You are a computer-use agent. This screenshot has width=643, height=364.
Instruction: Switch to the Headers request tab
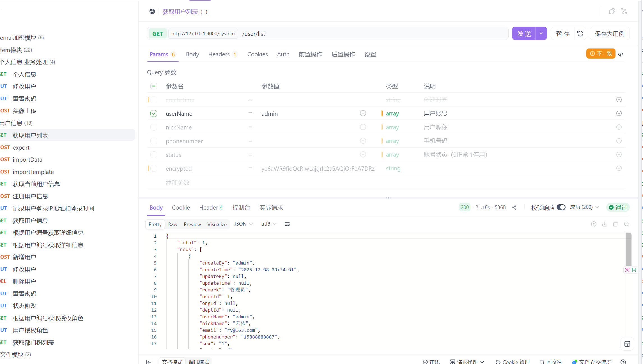pyautogui.click(x=219, y=54)
